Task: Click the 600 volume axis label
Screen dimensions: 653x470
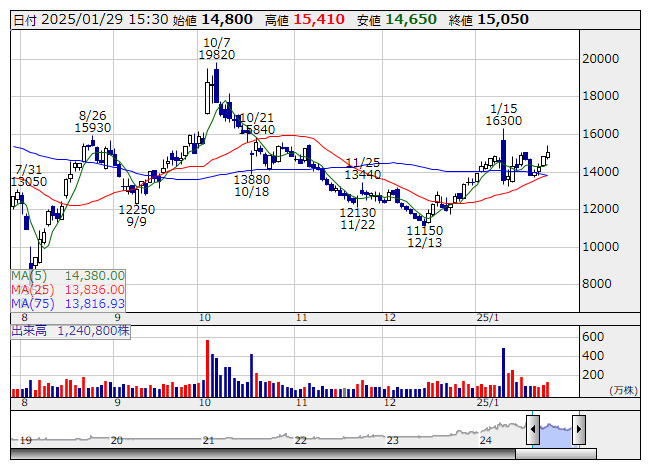Action: [593, 336]
